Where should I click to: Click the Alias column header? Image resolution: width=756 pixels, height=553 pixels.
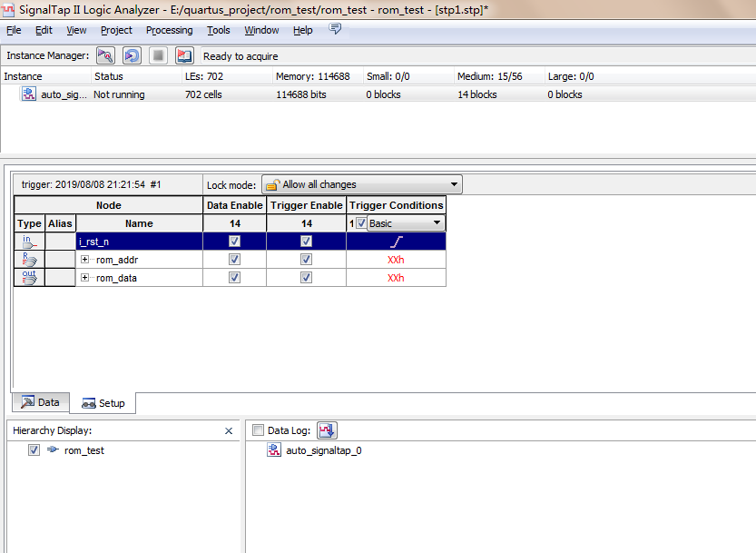point(60,223)
